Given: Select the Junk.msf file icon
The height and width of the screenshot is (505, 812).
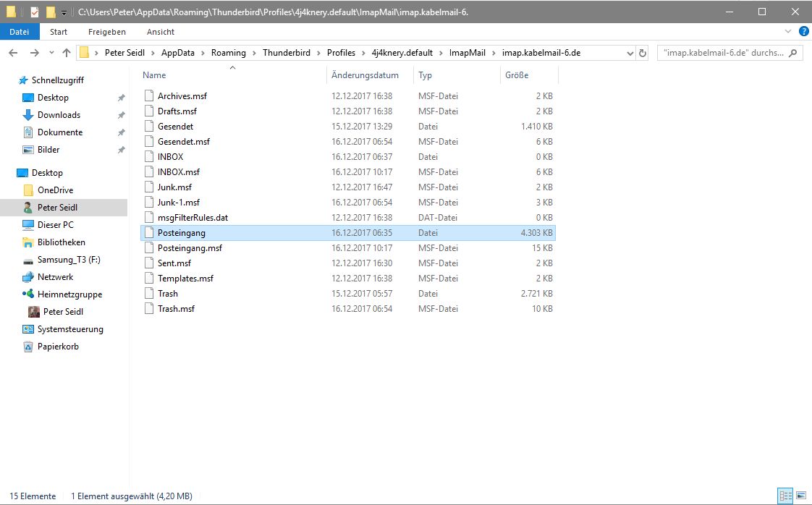Looking at the screenshot, I should point(149,187).
